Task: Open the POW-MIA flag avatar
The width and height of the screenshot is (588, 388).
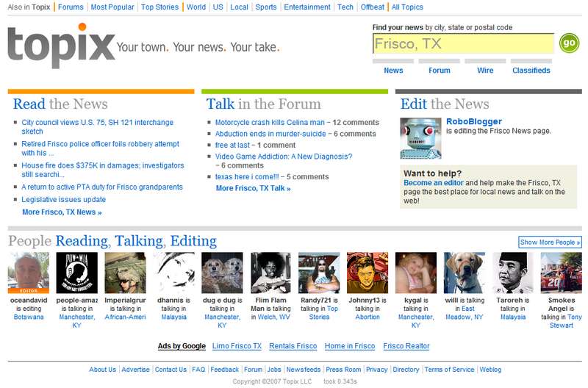Action: click(77, 273)
